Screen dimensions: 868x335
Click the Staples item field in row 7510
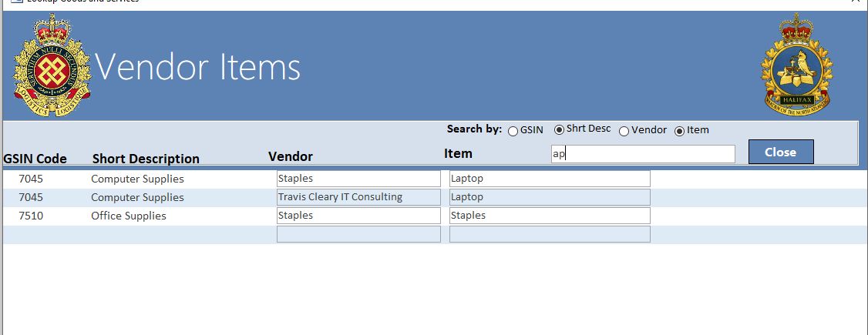tap(550, 216)
